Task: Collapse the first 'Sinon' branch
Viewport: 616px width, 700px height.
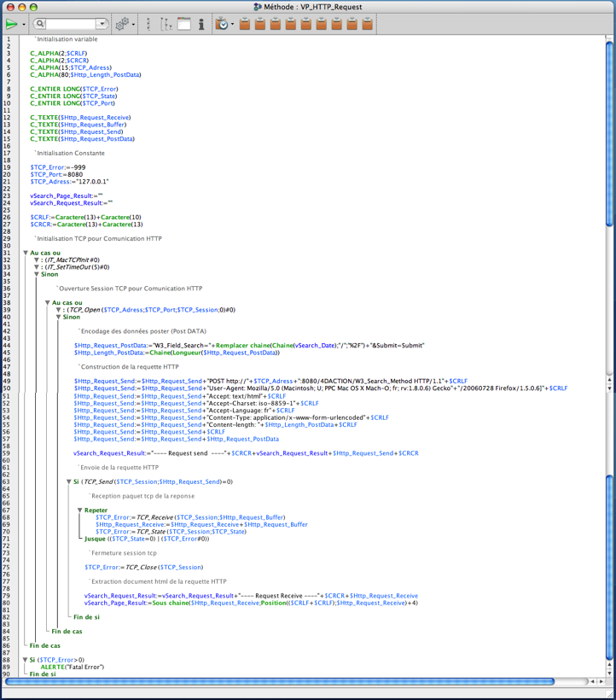Action: pos(37,275)
